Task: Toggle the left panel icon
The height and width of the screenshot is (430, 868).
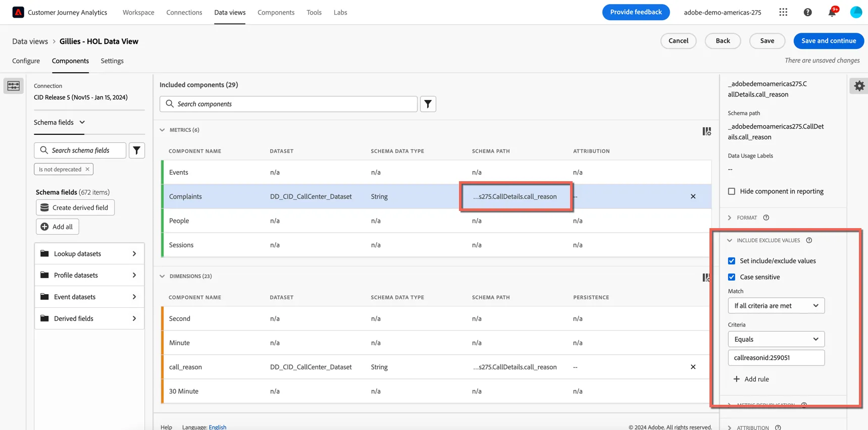Action: point(14,86)
